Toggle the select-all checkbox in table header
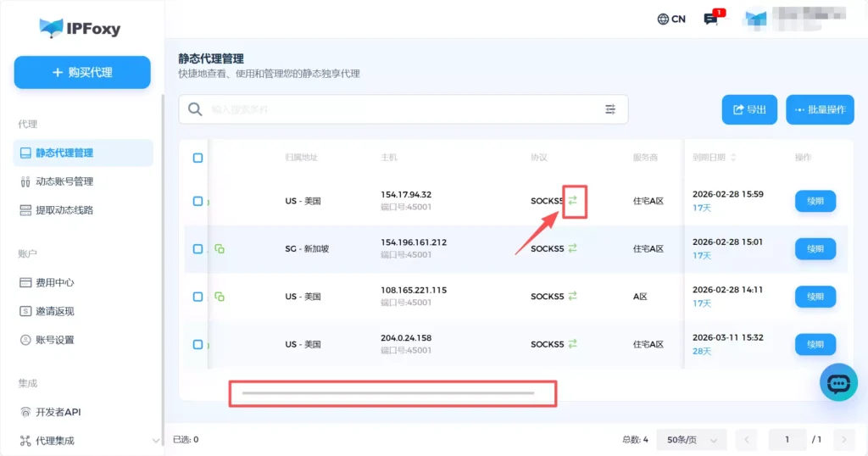This screenshot has width=868, height=456. click(198, 158)
